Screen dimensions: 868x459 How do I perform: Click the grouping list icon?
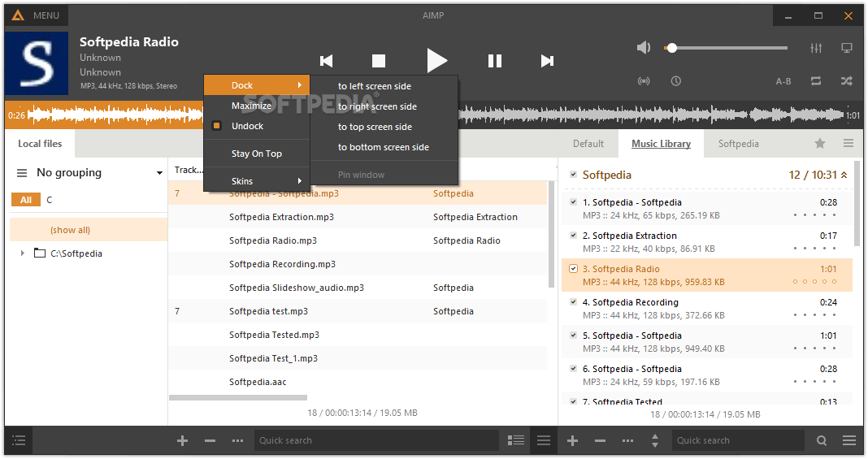coord(22,173)
